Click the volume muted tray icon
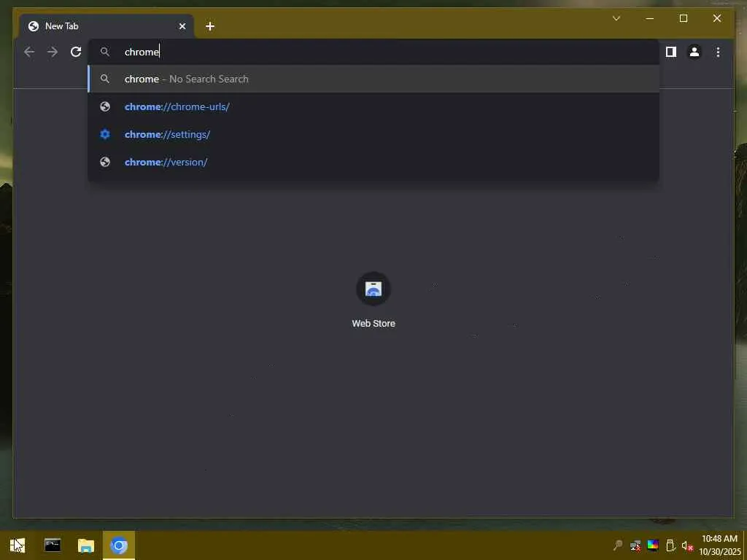This screenshot has width=747, height=560. click(687, 545)
